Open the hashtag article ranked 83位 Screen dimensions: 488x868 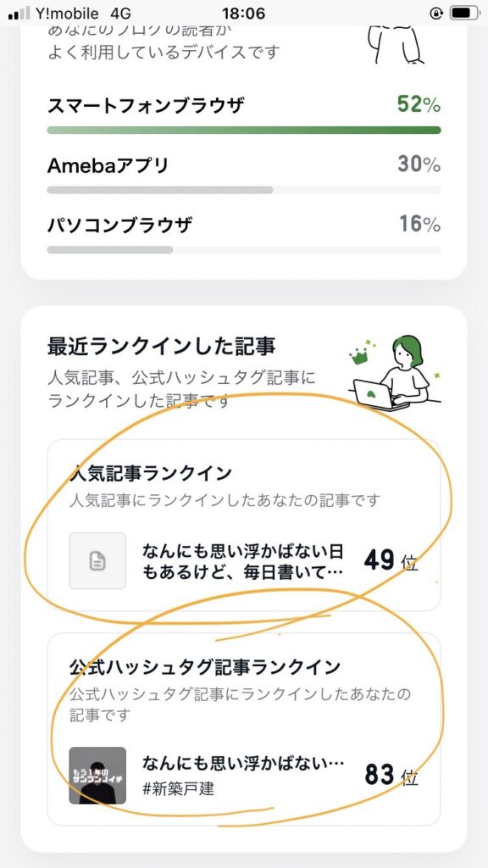[244, 776]
